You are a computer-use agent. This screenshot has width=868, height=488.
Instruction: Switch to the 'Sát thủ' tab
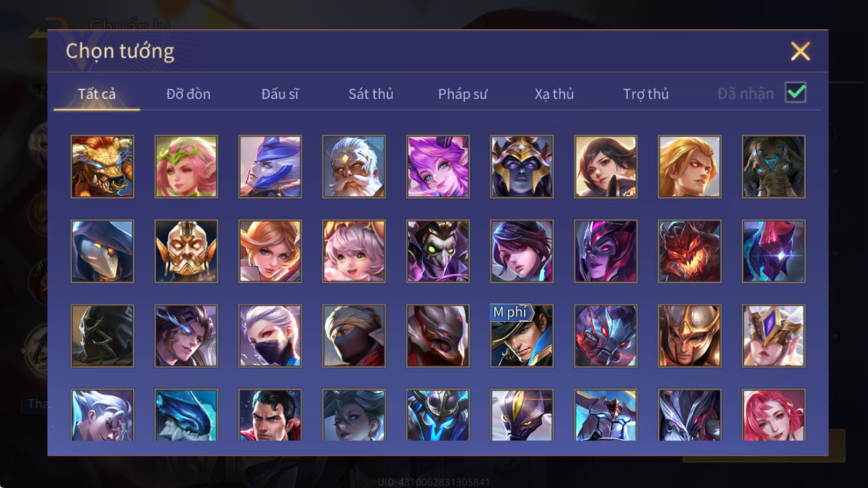coord(371,94)
